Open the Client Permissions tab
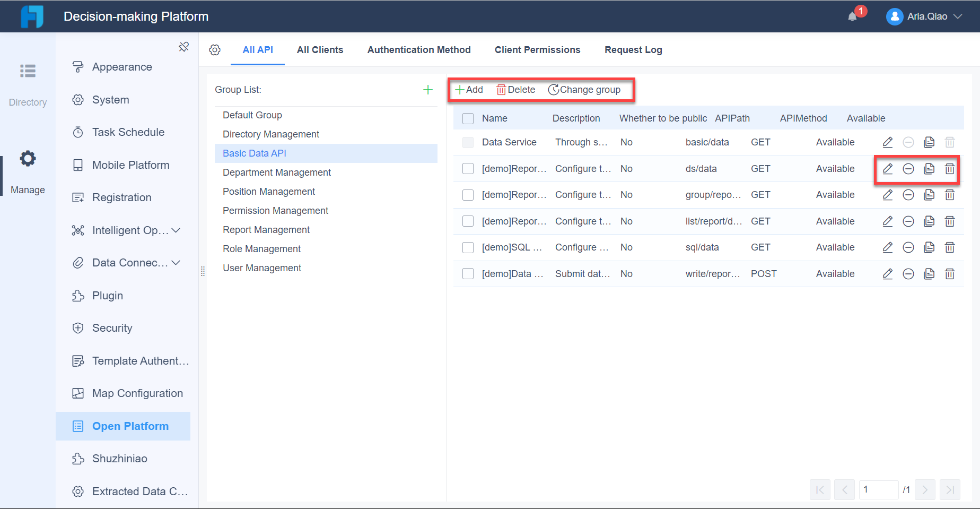The image size is (980, 509). coord(537,50)
